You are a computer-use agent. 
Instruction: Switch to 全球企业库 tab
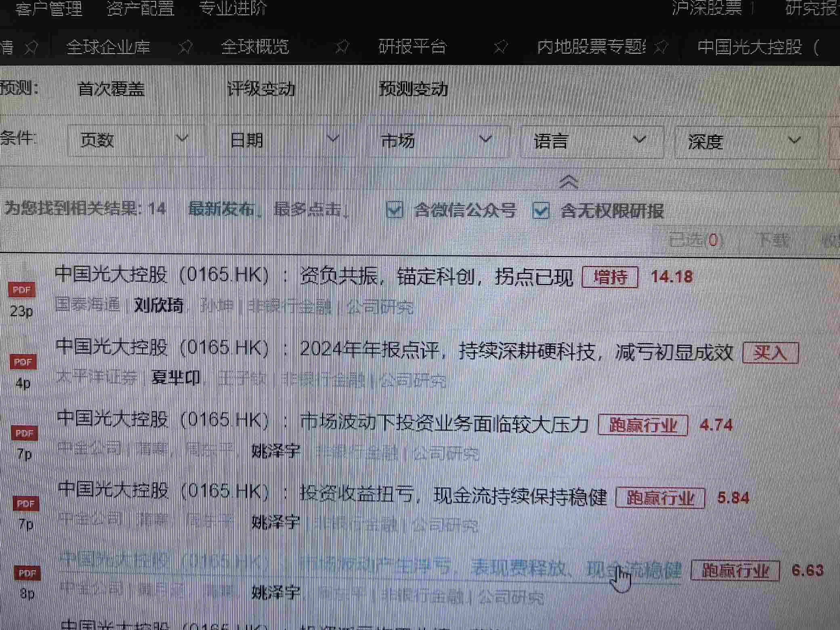(108, 48)
